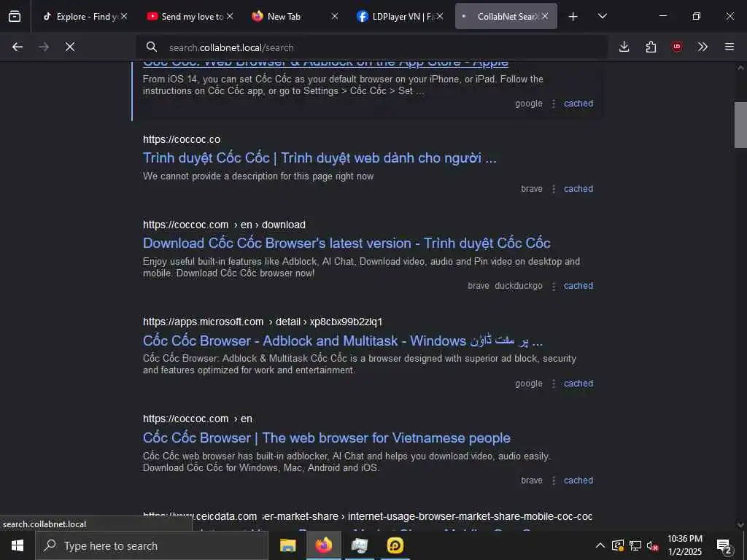List all tabs dropdown arrow
The image size is (747, 560).
[x=603, y=17]
